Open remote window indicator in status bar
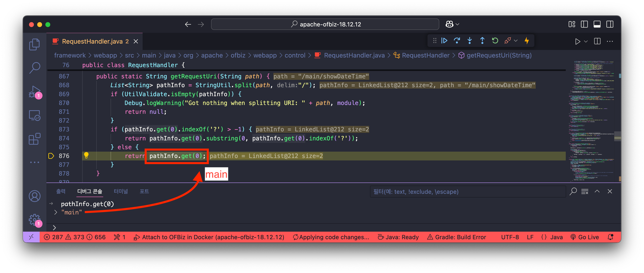644x273 pixels. click(x=31, y=237)
